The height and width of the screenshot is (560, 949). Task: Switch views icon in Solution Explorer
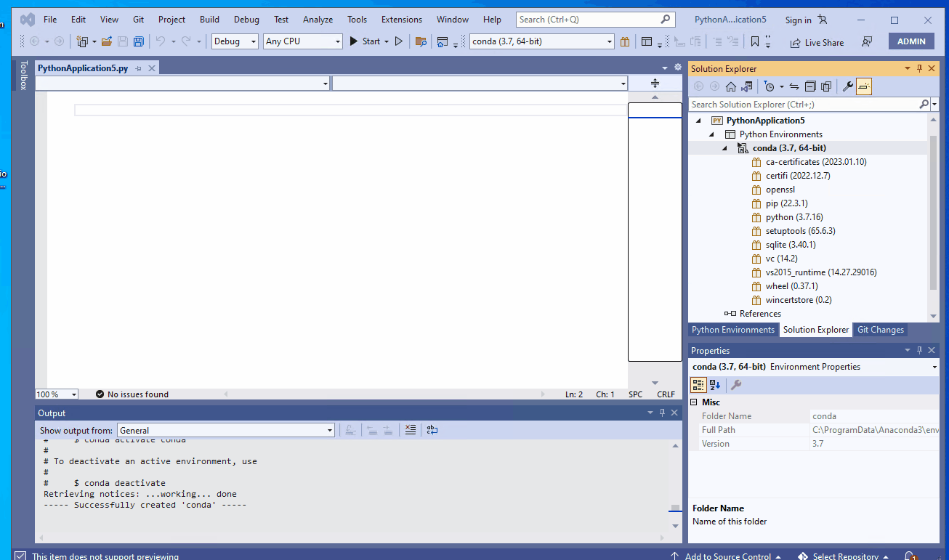click(747, 86)
